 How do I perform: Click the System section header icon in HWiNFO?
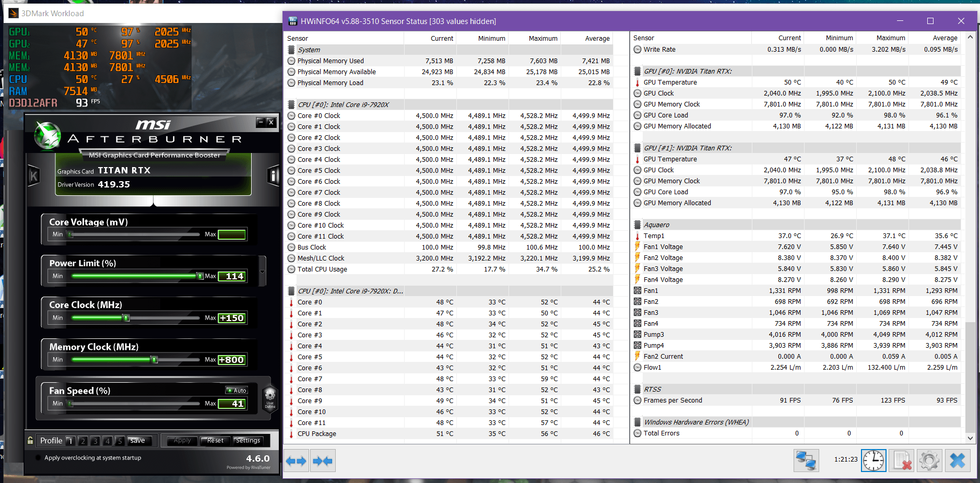coord(291,50)
